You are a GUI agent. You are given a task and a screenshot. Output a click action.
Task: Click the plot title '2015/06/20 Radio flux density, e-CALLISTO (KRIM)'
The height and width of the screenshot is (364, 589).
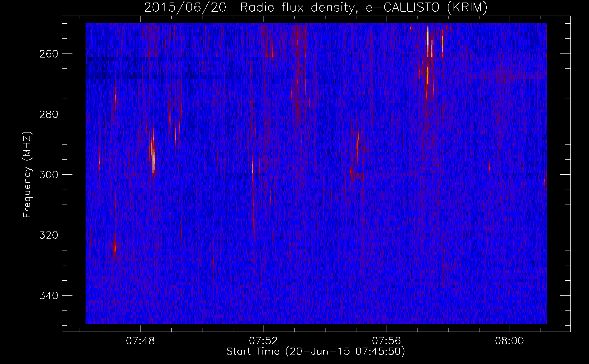coord(316,8)
